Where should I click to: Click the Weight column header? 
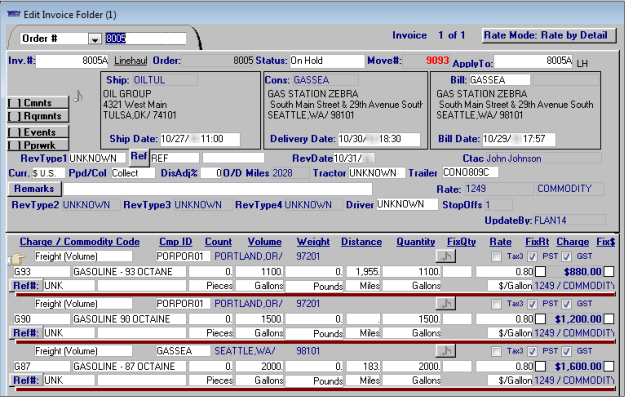point(313,242)
